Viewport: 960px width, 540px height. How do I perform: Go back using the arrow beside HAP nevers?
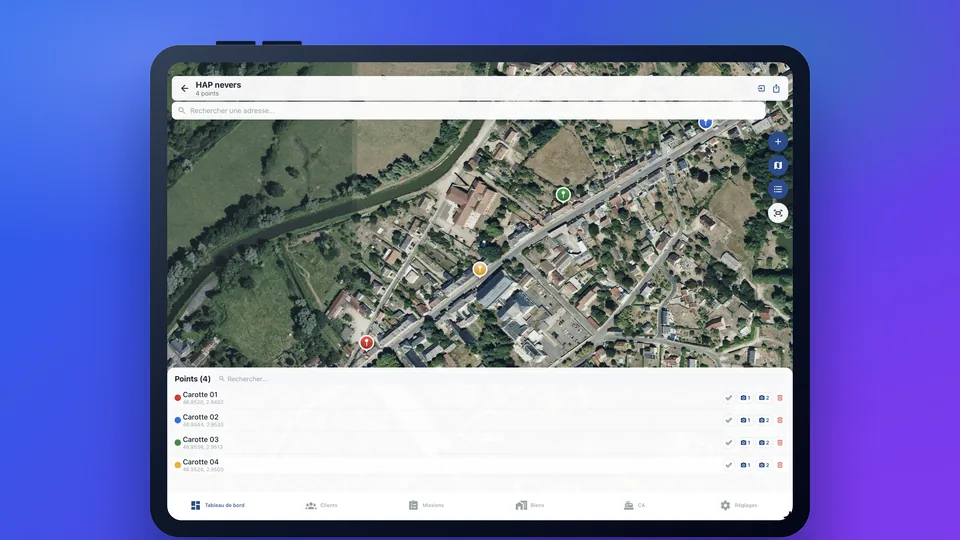tap(184, 89)
